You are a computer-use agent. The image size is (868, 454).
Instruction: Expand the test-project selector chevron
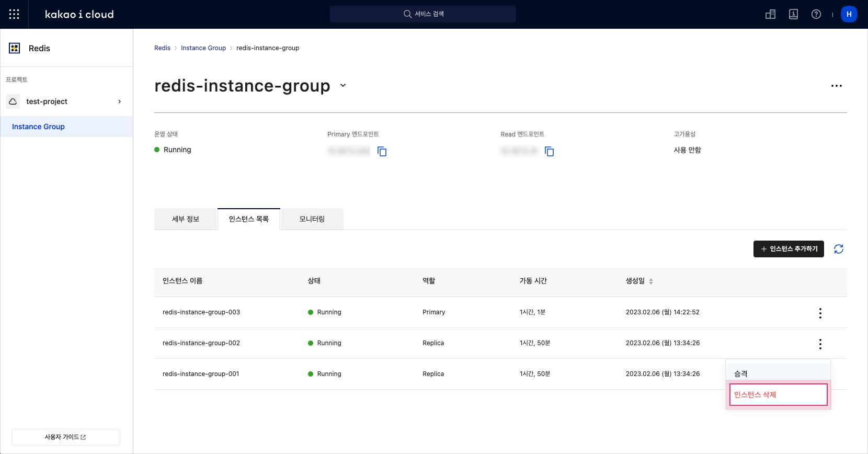[x=119, y=101]
